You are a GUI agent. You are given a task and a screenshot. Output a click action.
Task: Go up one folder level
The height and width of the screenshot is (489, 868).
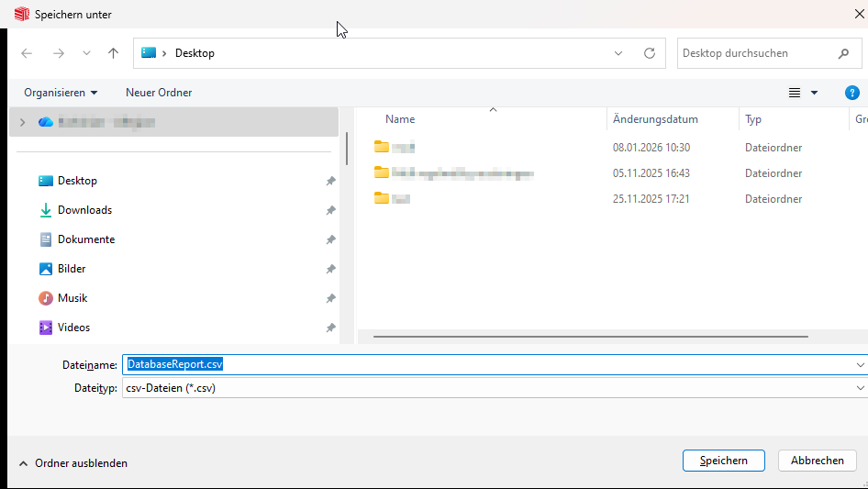pyautogui.click(x=113, y=53)
